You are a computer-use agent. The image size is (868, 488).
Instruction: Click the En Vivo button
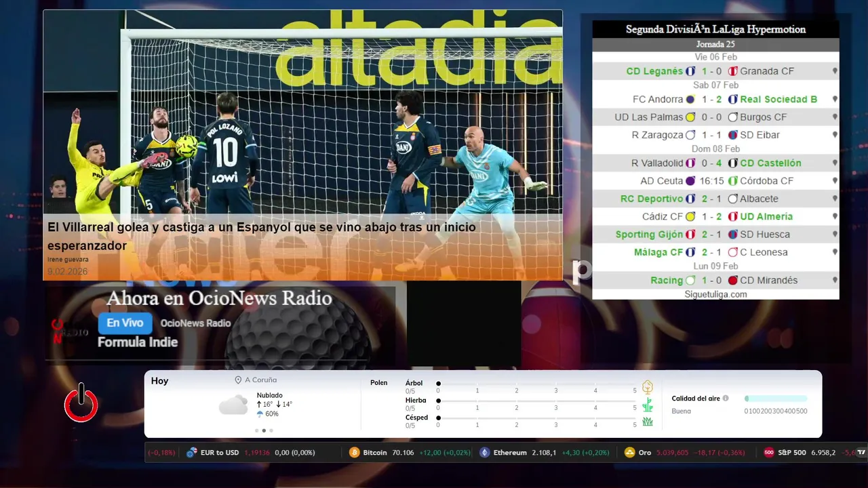tap(125, 323)
